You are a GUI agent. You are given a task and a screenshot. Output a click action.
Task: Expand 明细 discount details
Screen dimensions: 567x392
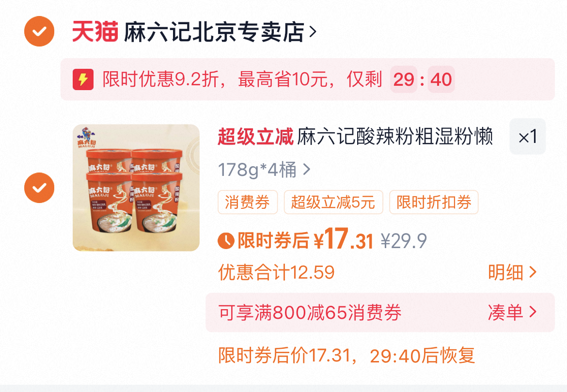512,272
